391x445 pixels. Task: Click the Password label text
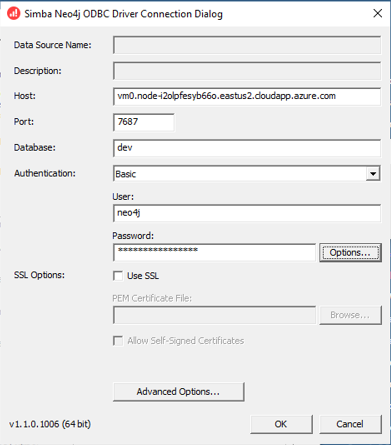(133, 236)
